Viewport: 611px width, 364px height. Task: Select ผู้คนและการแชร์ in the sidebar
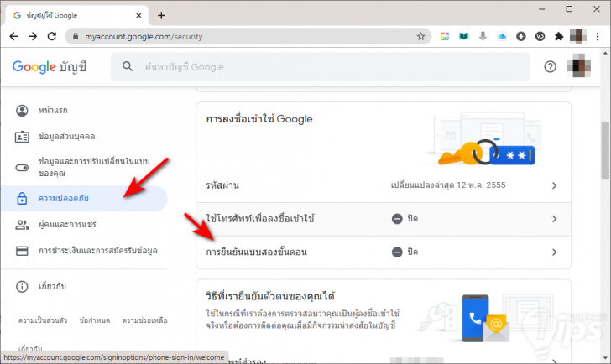(84, 225)
